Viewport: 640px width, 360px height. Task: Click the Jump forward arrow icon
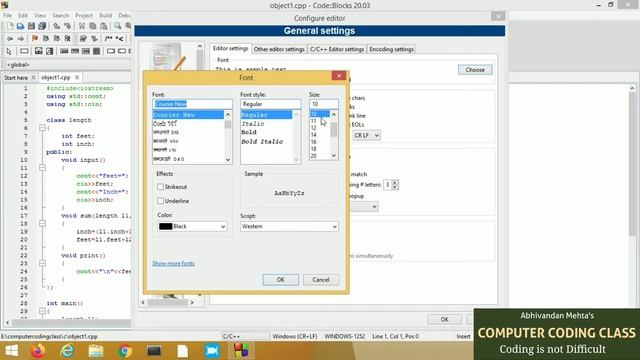click(x=20, y=39)
